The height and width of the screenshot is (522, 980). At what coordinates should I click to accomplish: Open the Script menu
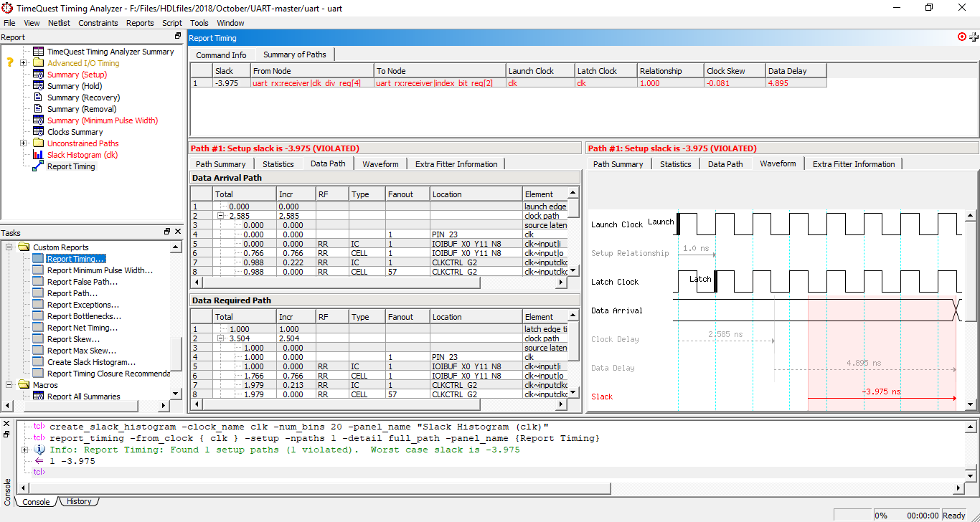[x=172, y=23]
